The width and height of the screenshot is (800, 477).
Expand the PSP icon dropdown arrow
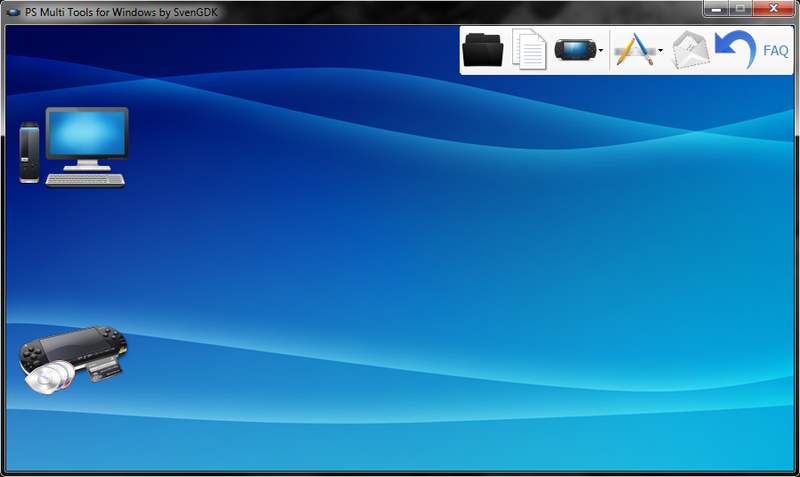[x=601, y=51]
